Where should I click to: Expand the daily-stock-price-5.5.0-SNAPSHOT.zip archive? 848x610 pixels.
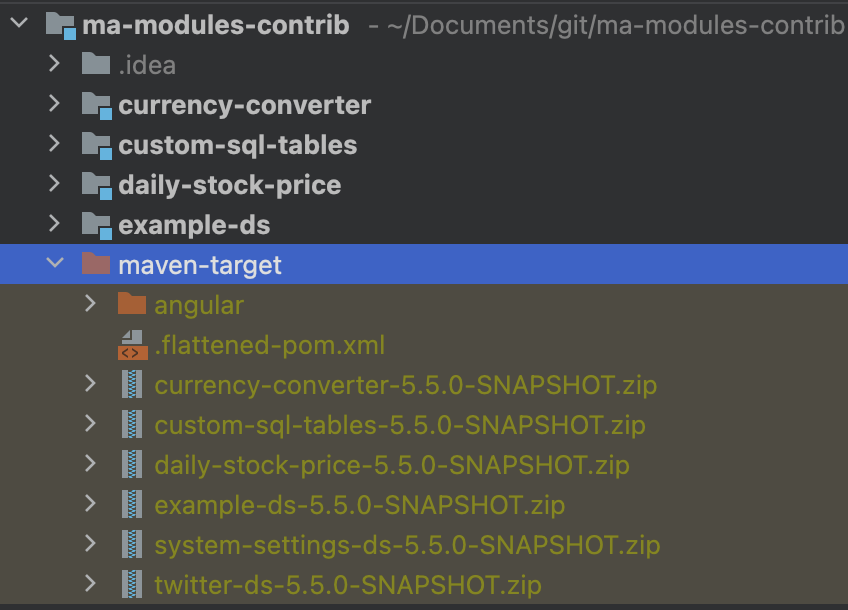pyautogui.click(x=90, y=463)
